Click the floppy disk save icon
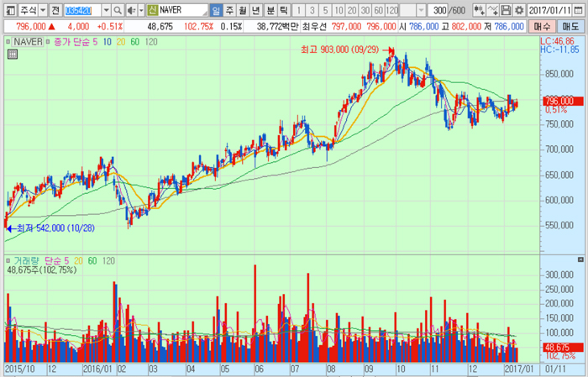Screen dimensions: 588x377 coord(507,11)
